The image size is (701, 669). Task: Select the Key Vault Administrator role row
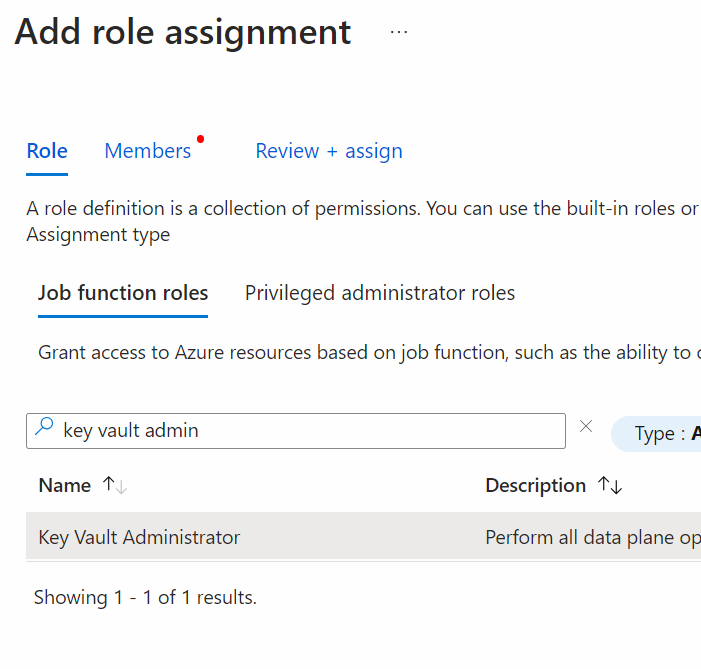(363, 537)
